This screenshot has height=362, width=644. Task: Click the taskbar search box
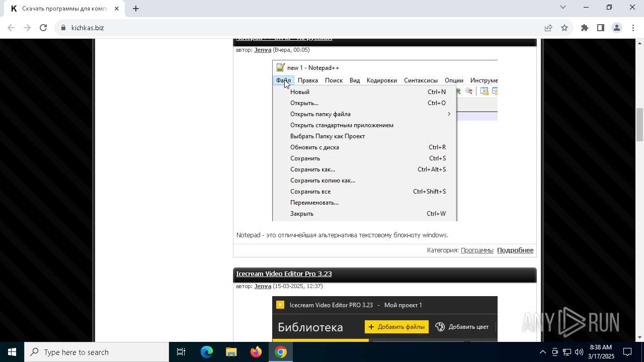[x=97, y=352]
